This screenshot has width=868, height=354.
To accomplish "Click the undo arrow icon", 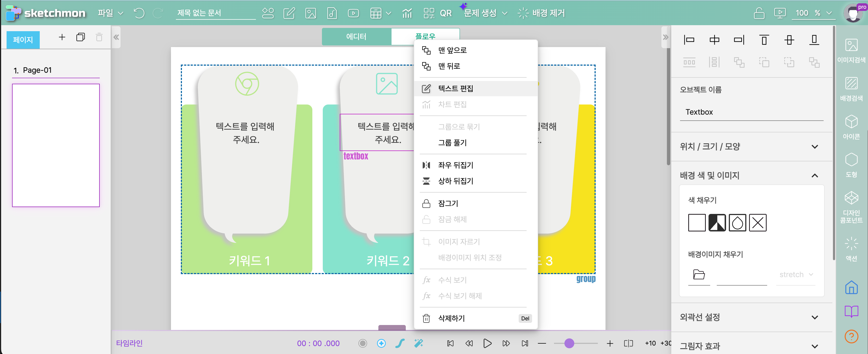I will pos(139,13).
